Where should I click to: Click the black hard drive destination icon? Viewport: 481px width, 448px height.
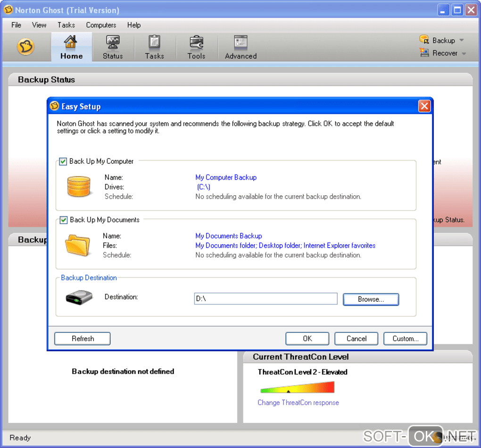[79, 298]
